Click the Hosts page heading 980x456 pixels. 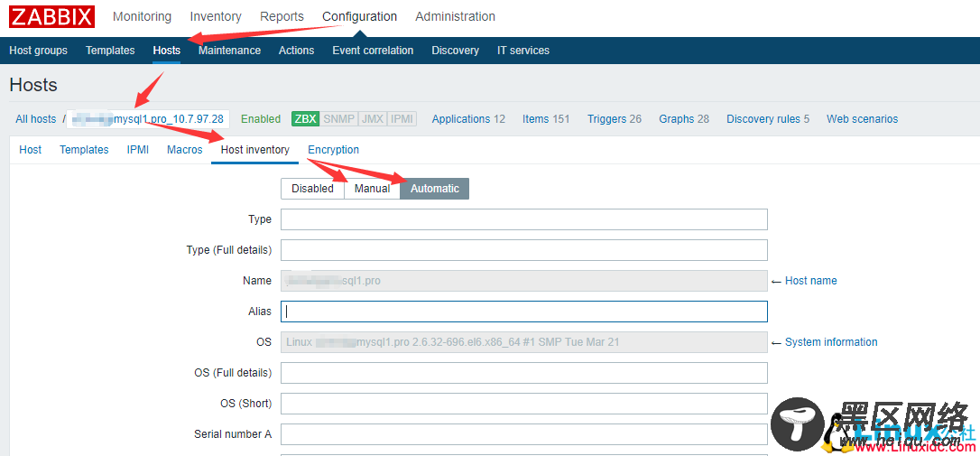tap(33, 85)
